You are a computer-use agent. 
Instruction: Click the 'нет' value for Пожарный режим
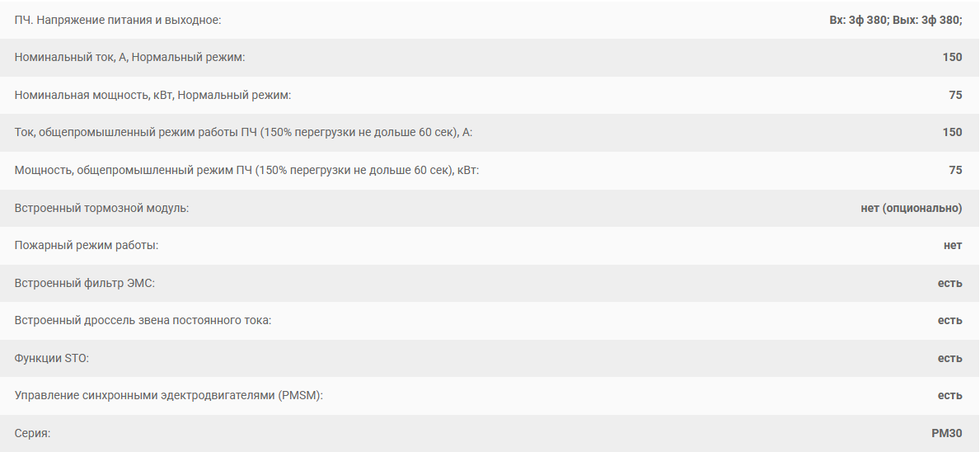tap(953, 246)
